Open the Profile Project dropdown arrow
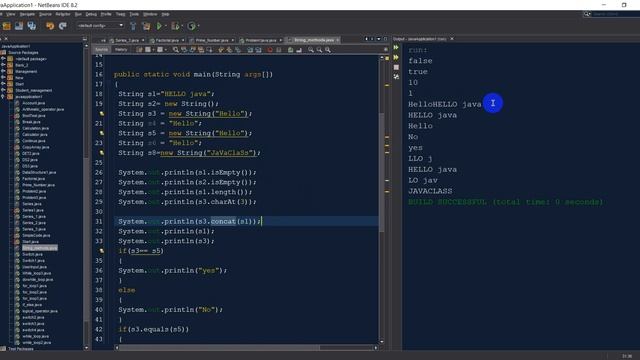The height and width of the screenshot is (360, 640). [x=198, y=26]
